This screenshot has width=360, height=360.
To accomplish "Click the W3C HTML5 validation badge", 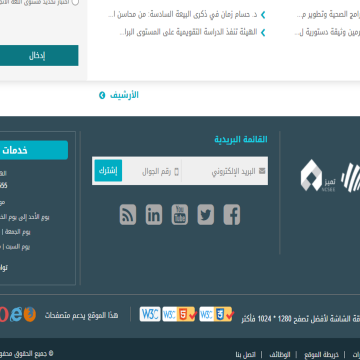I will point(179,314).
